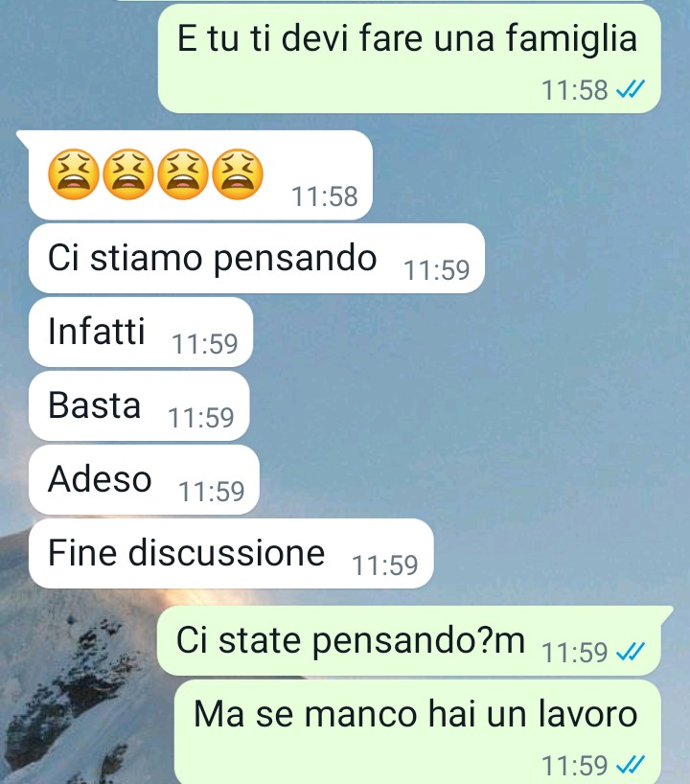Click the fourth weary face emoji

238,174
